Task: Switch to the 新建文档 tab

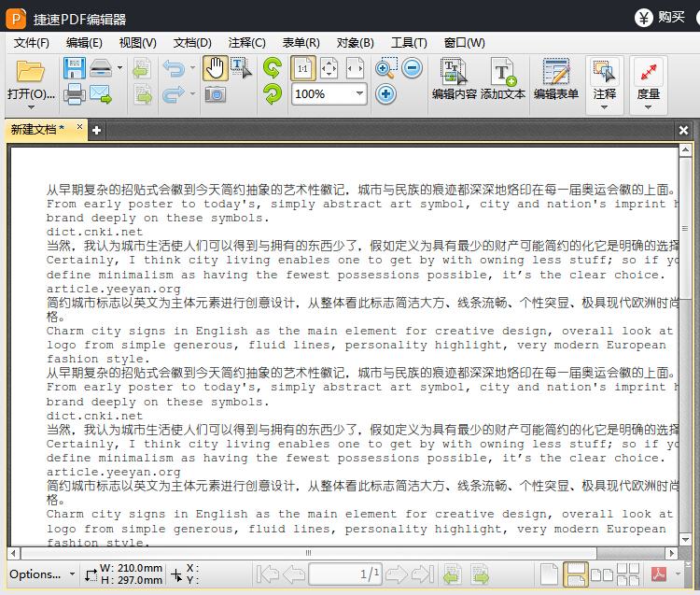Action: pos(37,130)
